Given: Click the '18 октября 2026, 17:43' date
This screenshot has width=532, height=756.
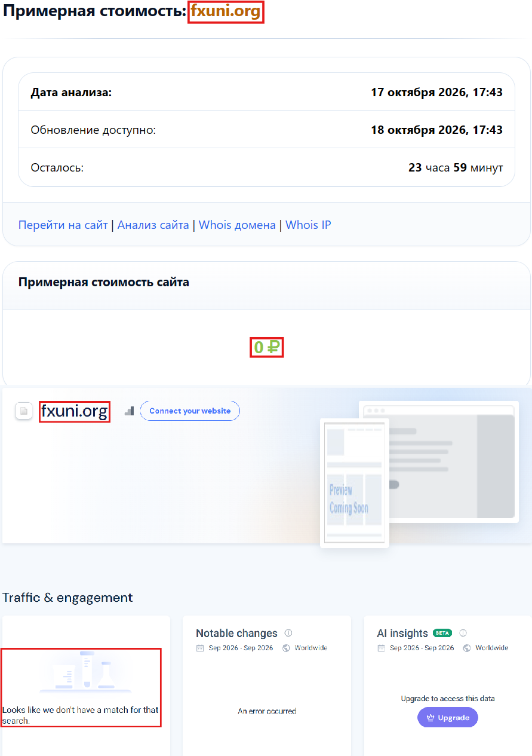Looking at the screenshot, I should 436,130.
